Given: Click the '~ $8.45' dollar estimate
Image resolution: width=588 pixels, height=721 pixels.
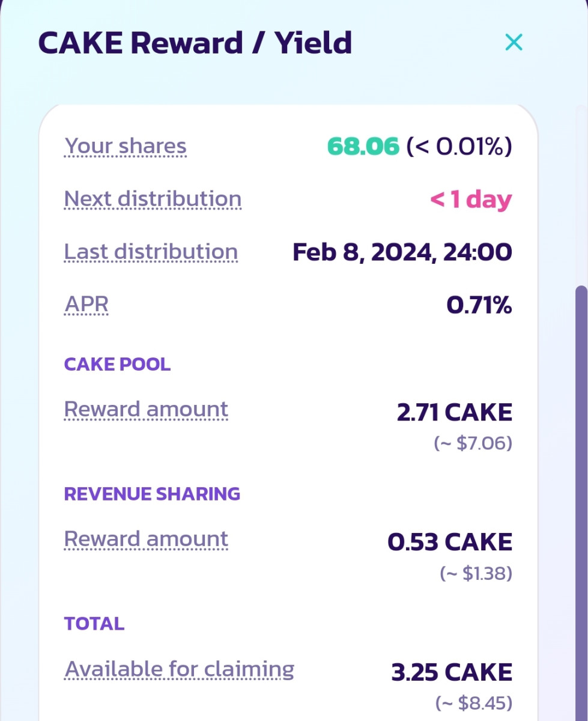Looking at the screenshot, I should (x=473, y=702).
